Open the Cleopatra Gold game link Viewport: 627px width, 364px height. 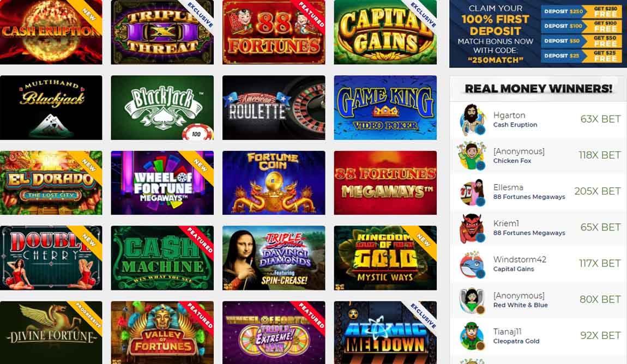tap(516, 341)
